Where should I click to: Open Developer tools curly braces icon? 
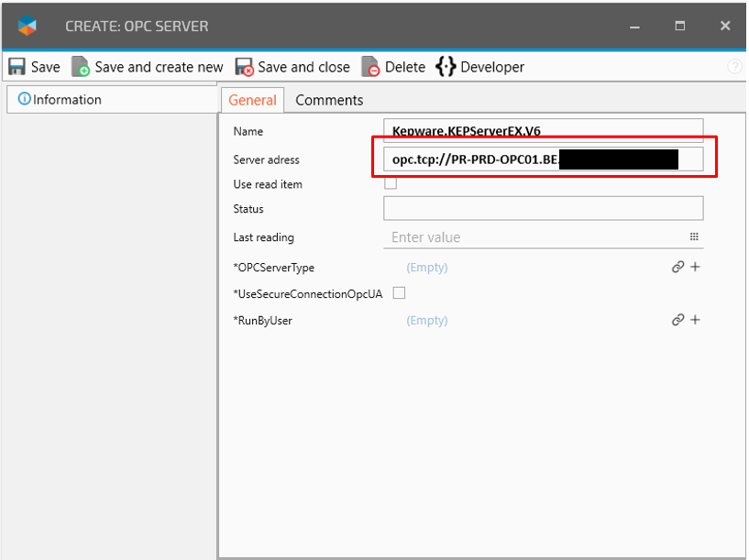pyautogui.click(x=446, y=67)
